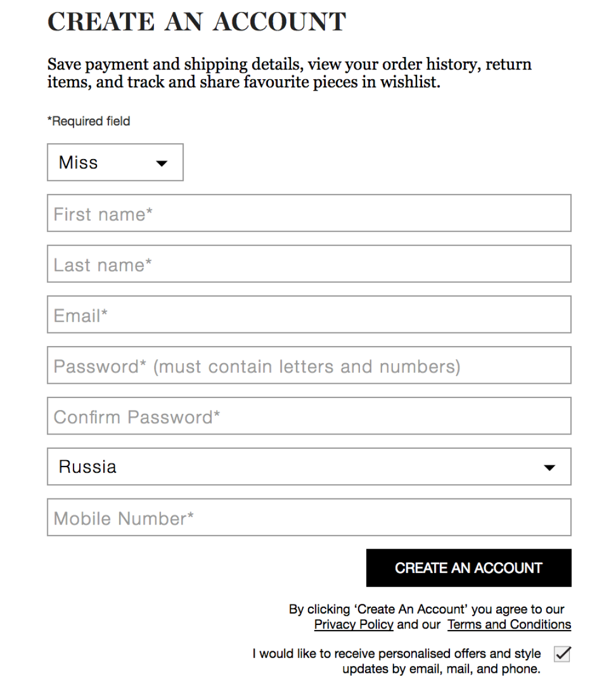
Task: Focus the Mobile Number field
Action: pos(309,518)
